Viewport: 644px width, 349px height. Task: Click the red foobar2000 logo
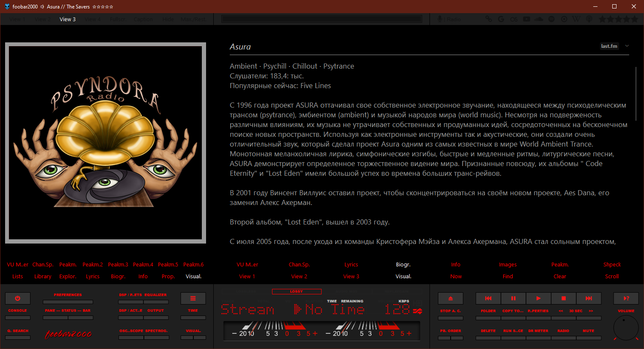click(68, 334)
